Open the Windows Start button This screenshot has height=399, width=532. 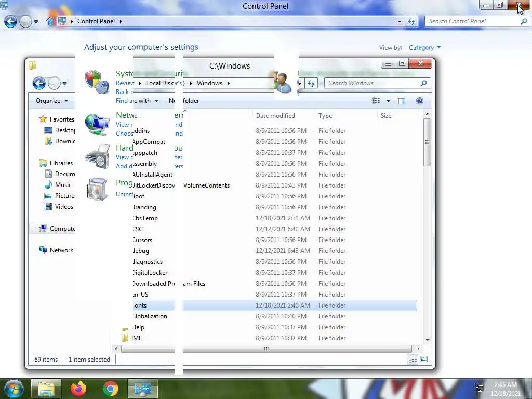click(13, 389)
